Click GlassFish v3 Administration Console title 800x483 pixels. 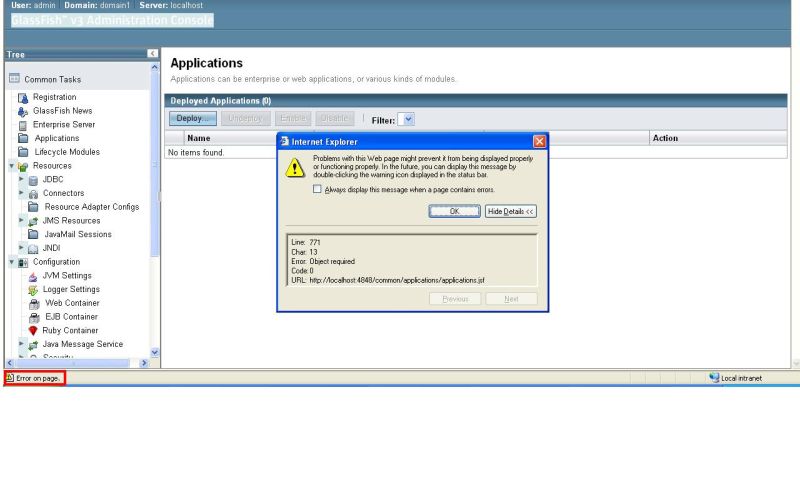pos(112,20)
